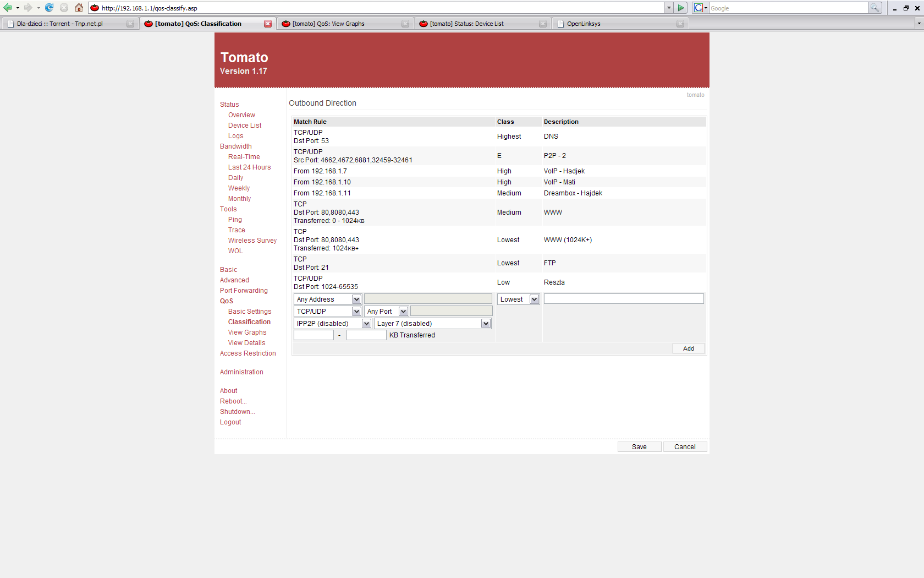Screen dimensions: 924x578
Task: Expand the Lowest class dropdown
Action: point(534,299)
